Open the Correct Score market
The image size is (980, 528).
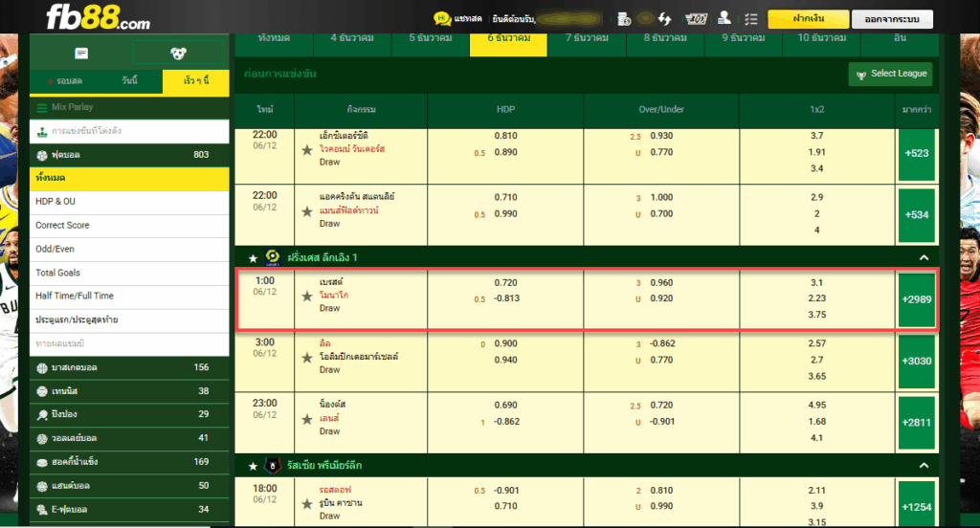129,226
